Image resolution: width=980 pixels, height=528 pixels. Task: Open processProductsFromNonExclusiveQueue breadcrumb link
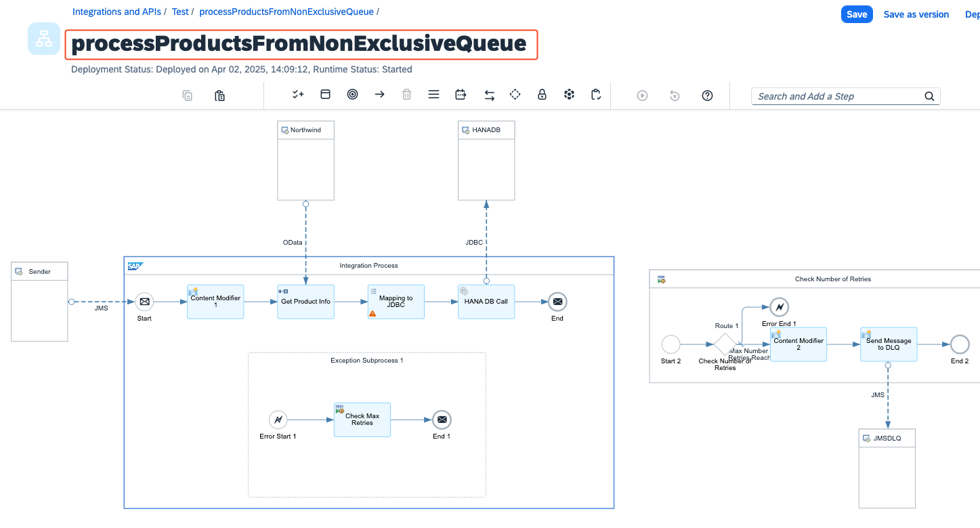pos(286,12)
